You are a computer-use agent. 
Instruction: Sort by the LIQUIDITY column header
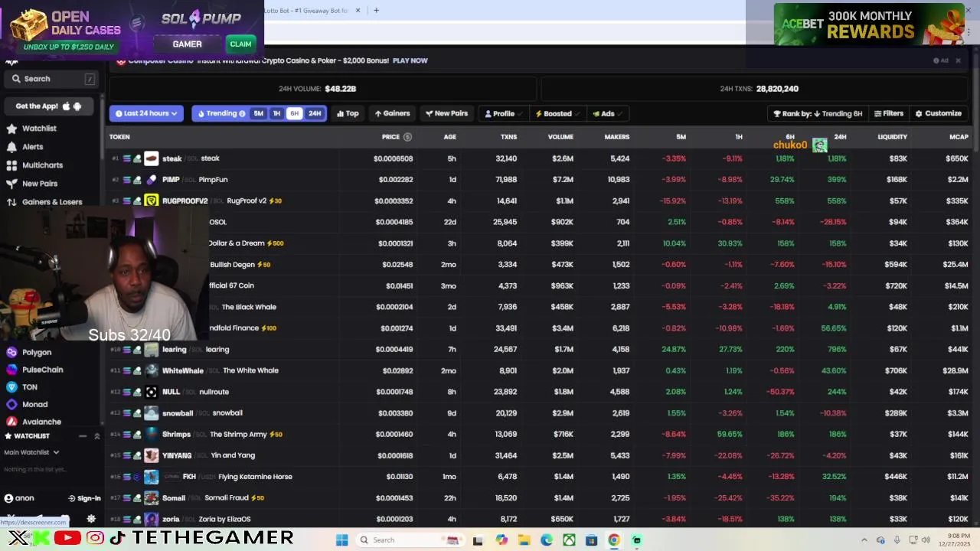(x=892, y=137)
